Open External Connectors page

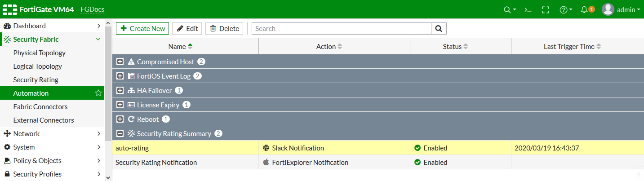44,120
